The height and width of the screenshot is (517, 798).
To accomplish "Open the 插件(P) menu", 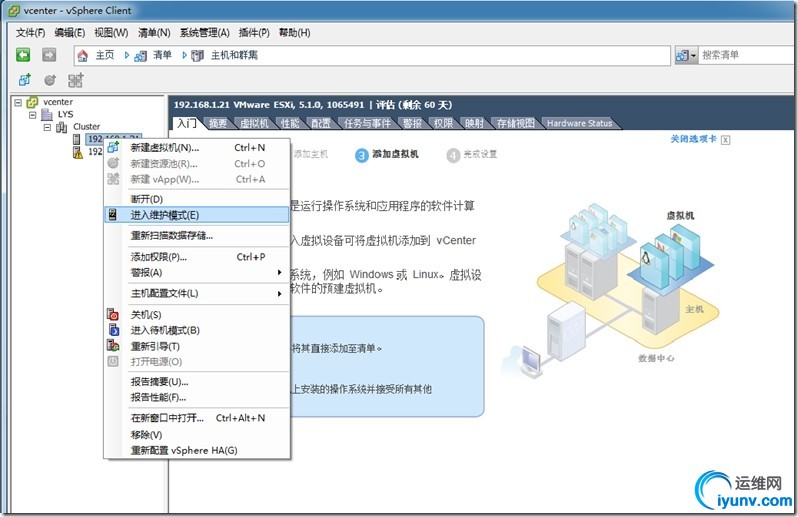I will [254, 33].
